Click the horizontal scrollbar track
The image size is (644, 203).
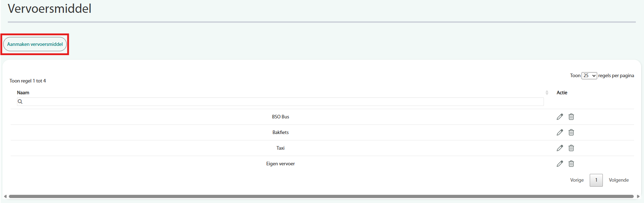click(321, 196)
